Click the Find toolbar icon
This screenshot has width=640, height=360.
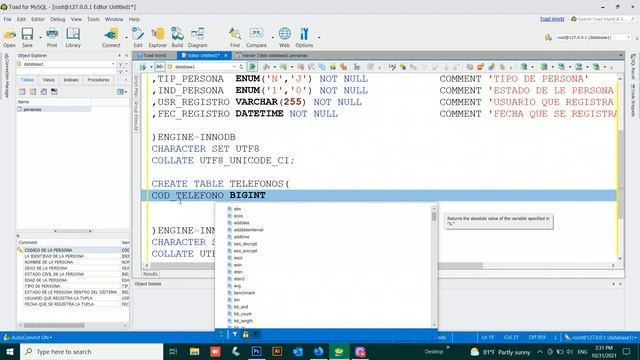[x=235, y=38]
